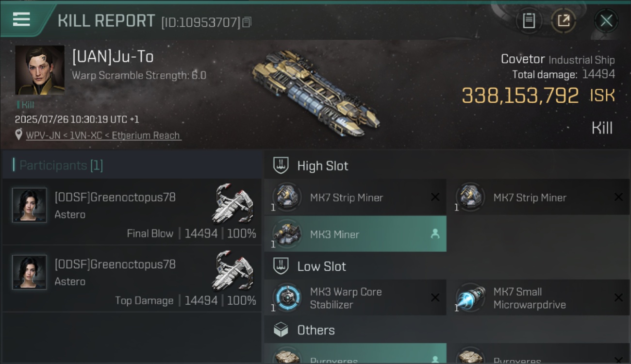
Task: Copy the kill report ID icon
Action: coord(247,22)
